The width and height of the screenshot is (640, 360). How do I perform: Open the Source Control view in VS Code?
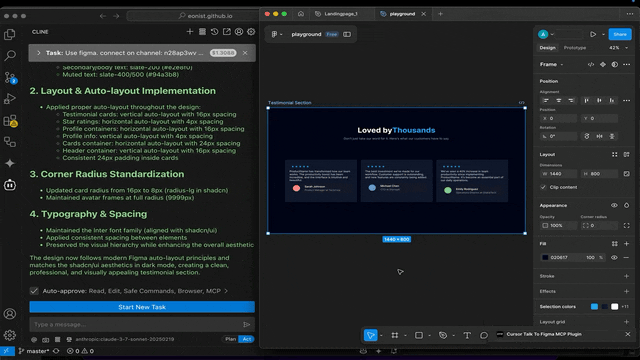coord(10,77)
